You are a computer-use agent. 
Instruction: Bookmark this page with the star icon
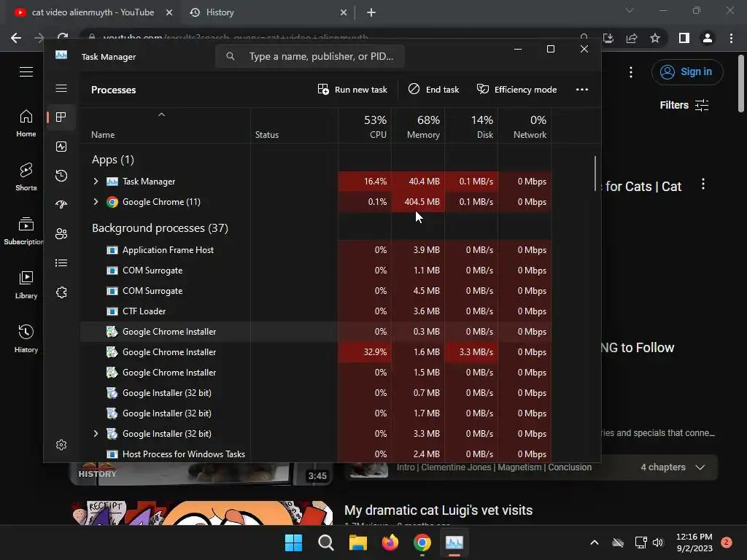click(655, 38)
